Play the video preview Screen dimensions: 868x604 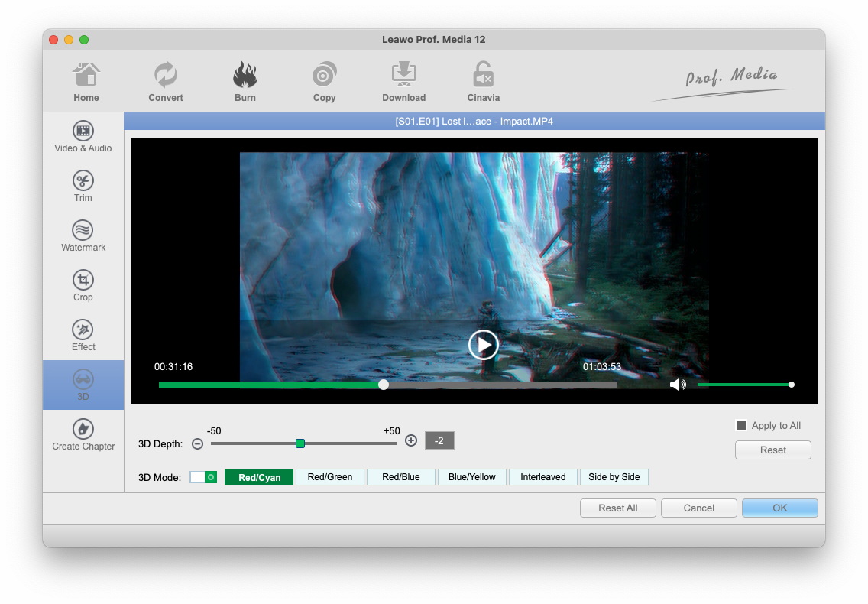click(x=483, y=345)
